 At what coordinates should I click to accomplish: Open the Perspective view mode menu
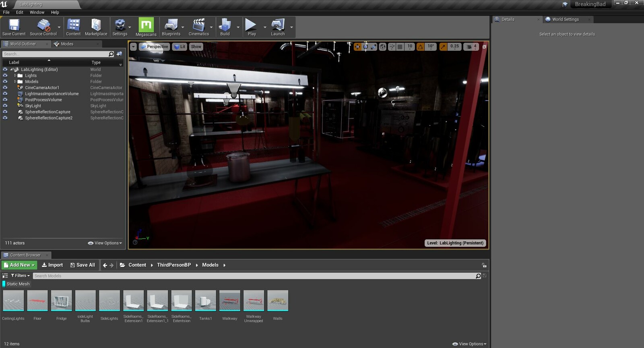coord(154,47)
